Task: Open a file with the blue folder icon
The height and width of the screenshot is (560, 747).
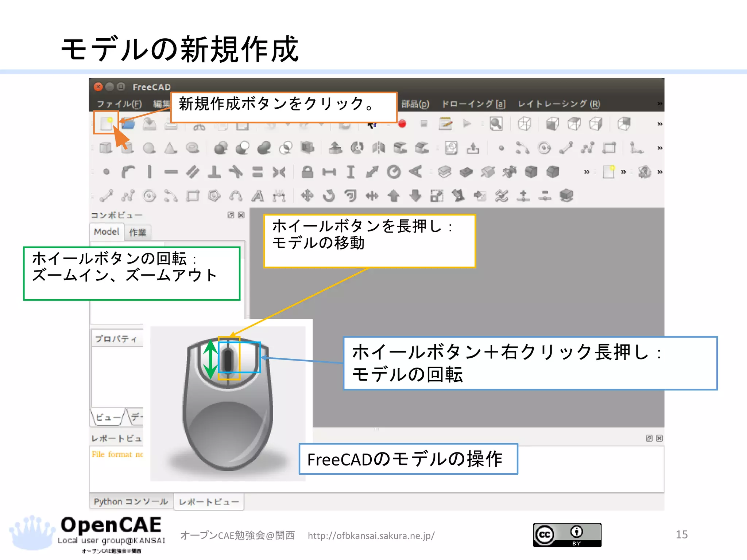Action: point(128,124)
